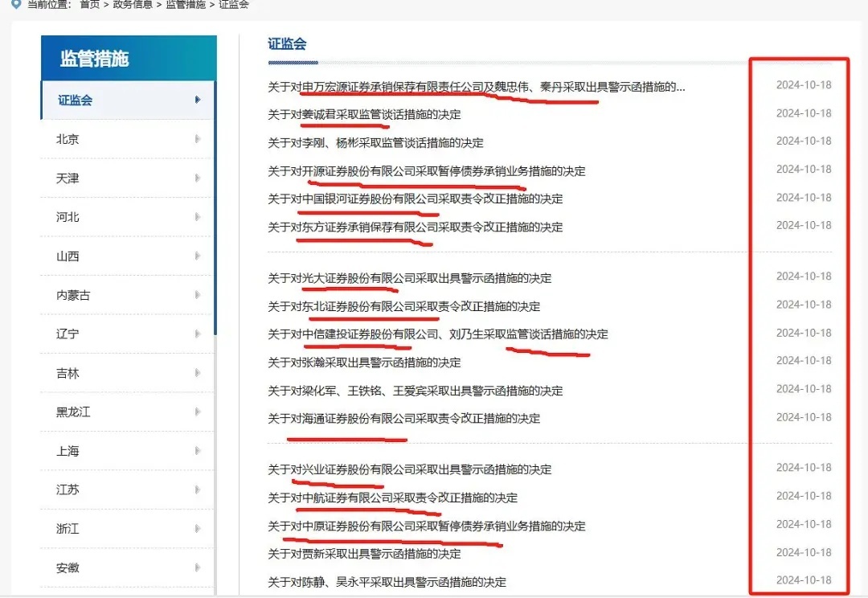This screenshot has width=868, height=598.
Task: Click the arrow icon beside 证监会 in sidebar
Action: click(x=198, y=100)
